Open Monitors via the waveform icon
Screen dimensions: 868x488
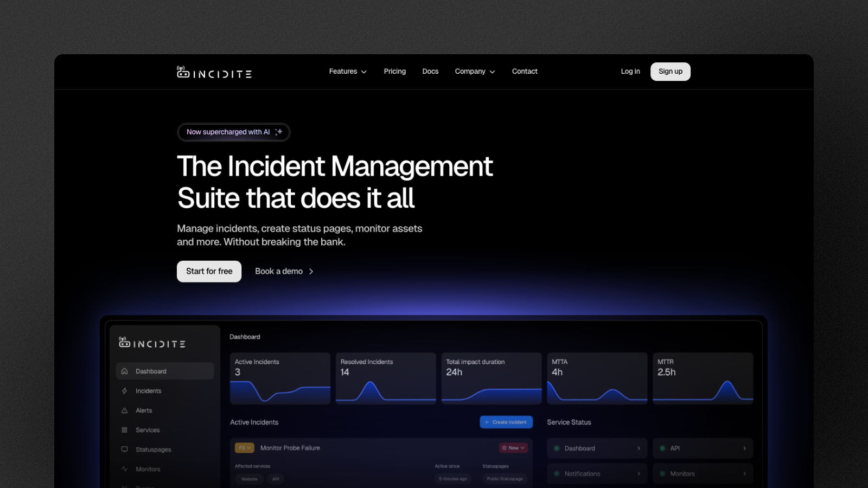(125, 468)
